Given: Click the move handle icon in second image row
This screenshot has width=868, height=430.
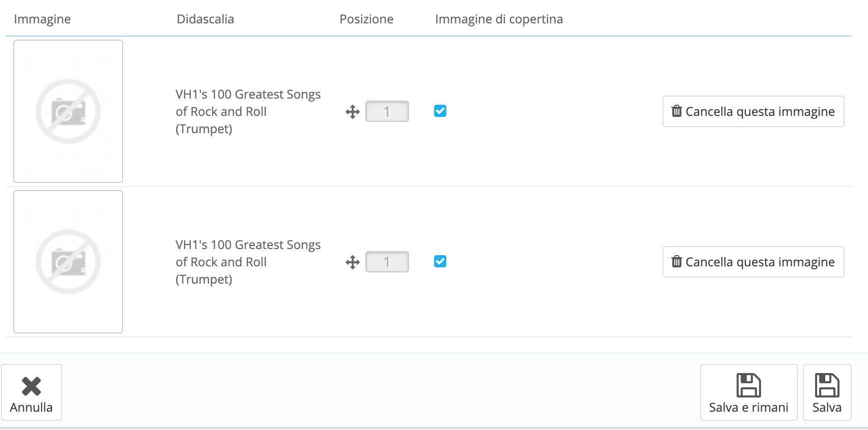Looking at the screenshot, I should (x=353, y=262).
